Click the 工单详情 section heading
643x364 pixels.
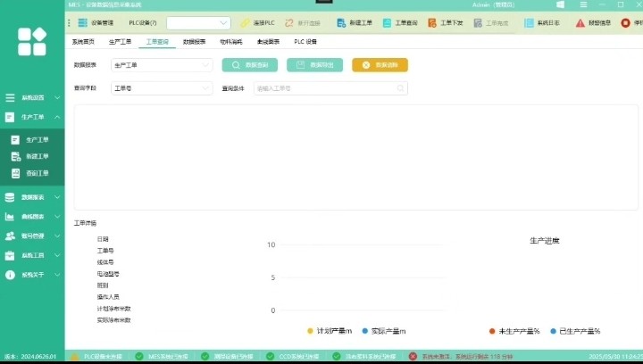point(85,223)
